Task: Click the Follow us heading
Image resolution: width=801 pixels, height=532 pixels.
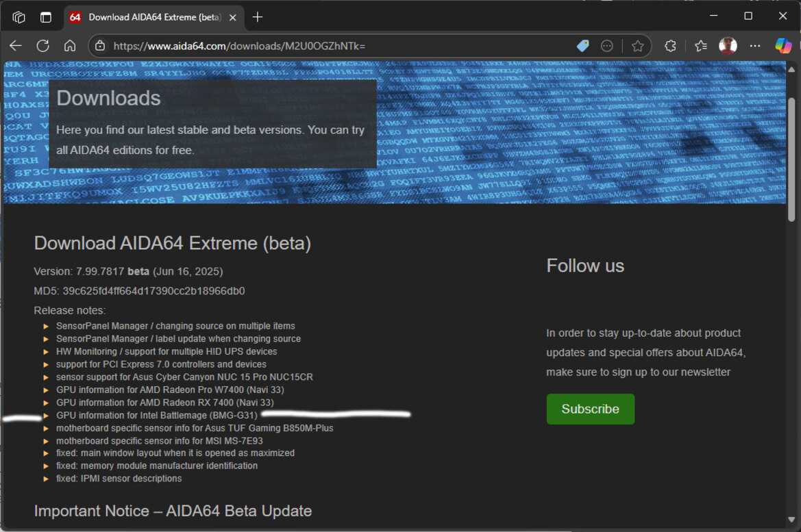Action: 585,266
